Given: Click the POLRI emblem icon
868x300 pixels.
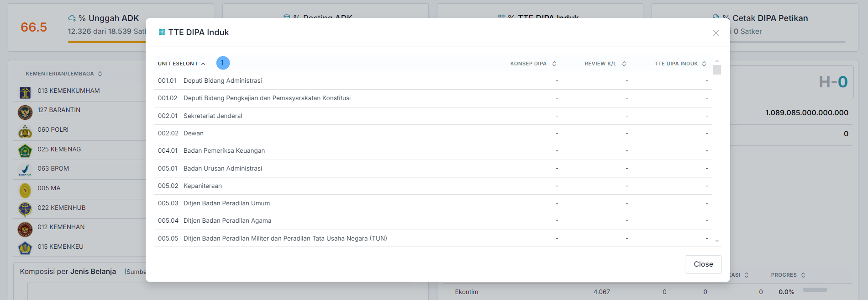Looking at the screenshot, I should tap(25, 132).
